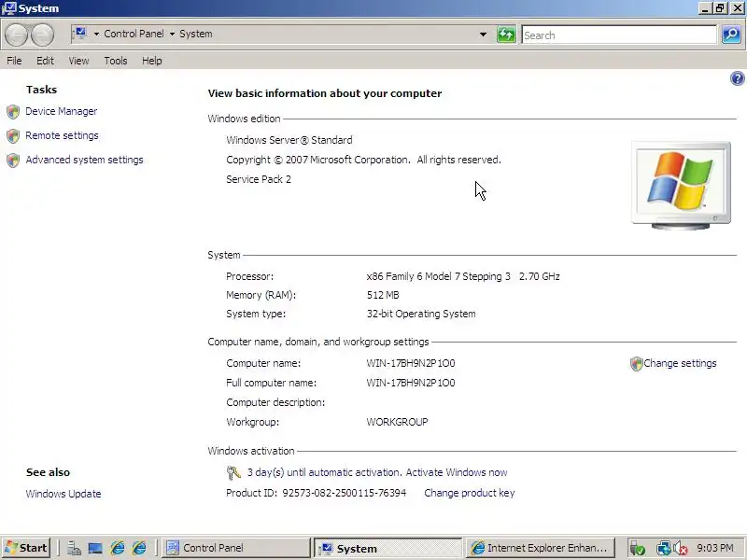Open the Help menu

point(152,61)
